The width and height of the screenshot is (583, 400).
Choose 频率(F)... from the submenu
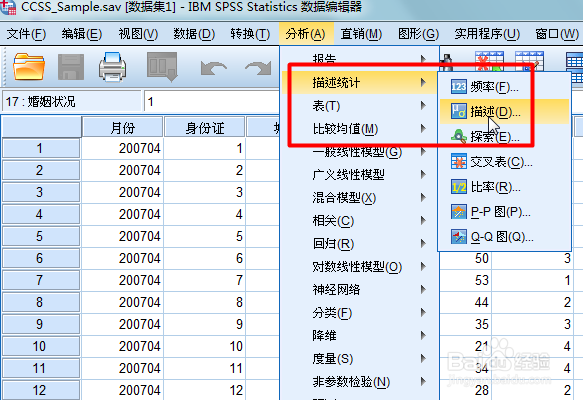click(504, 87)
